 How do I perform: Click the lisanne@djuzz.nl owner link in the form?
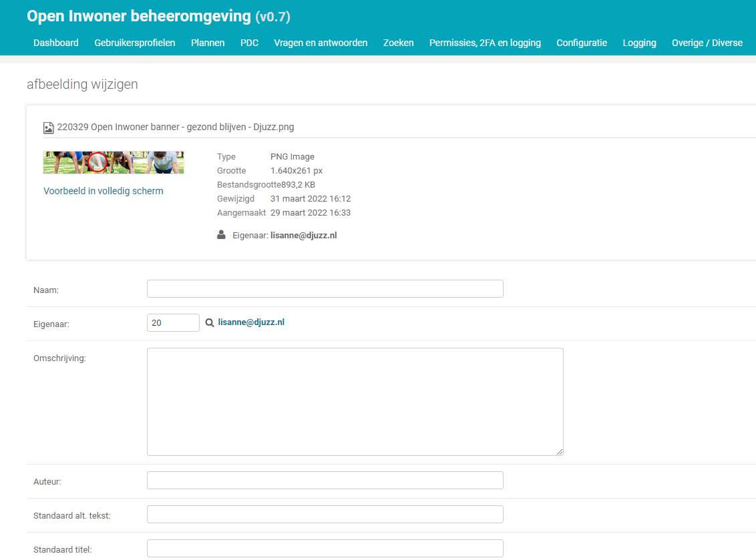coord(251,322)
